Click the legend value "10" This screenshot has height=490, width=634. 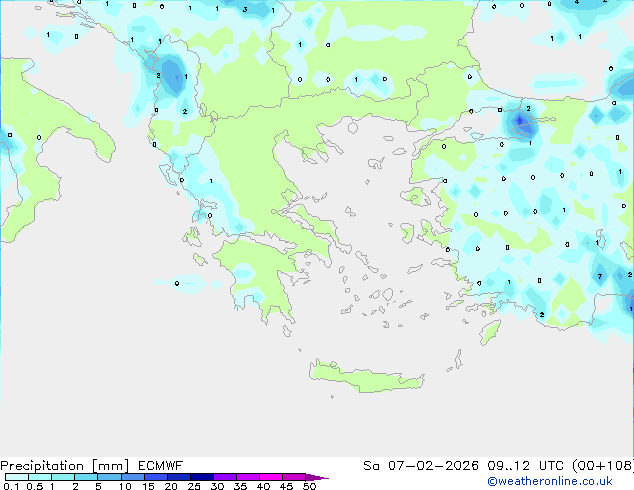click(125, 486)
